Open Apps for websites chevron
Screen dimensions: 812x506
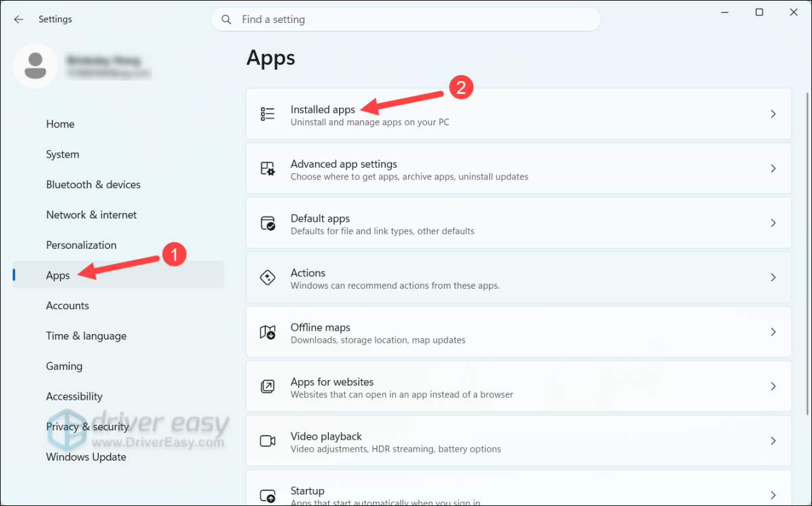click(773, 386)
